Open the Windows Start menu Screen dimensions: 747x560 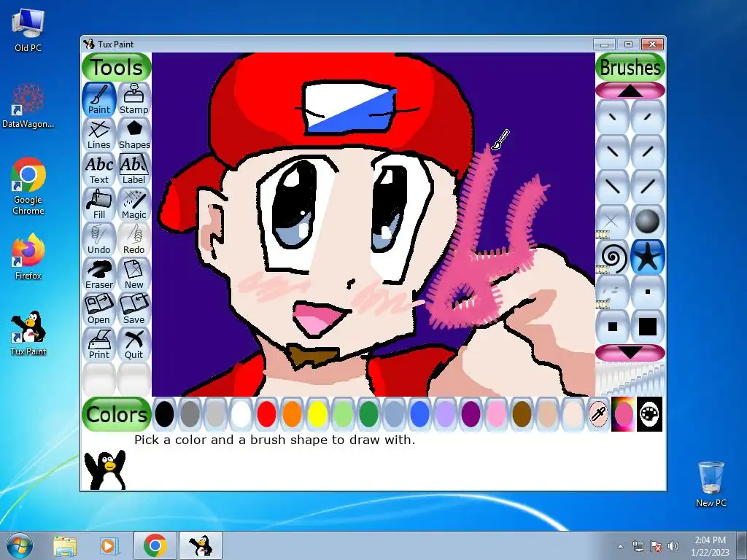20,545
